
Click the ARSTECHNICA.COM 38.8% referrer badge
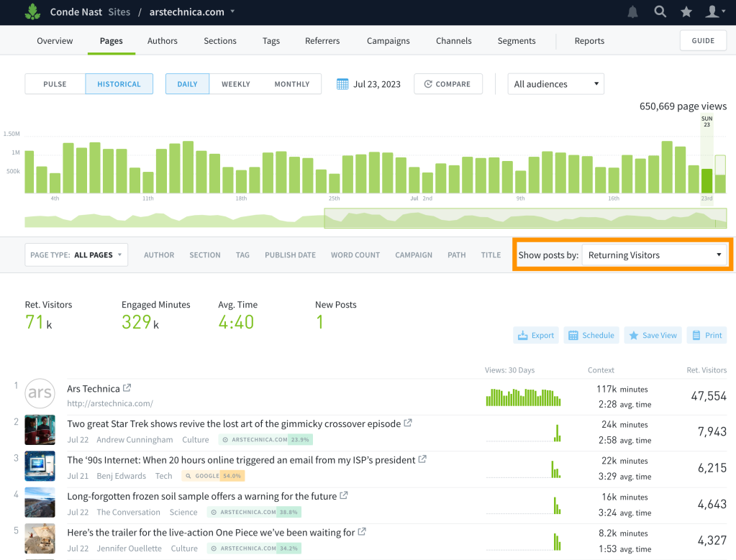pos(254,512)
